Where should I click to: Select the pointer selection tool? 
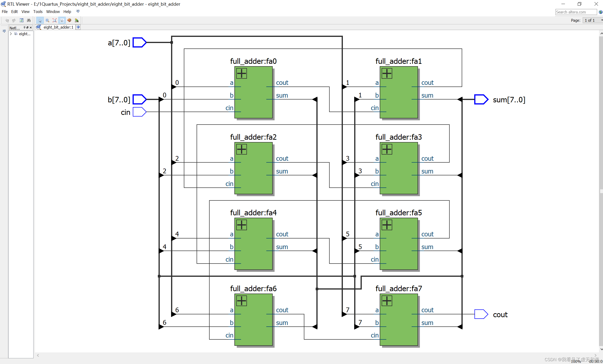tap(40, 21)
